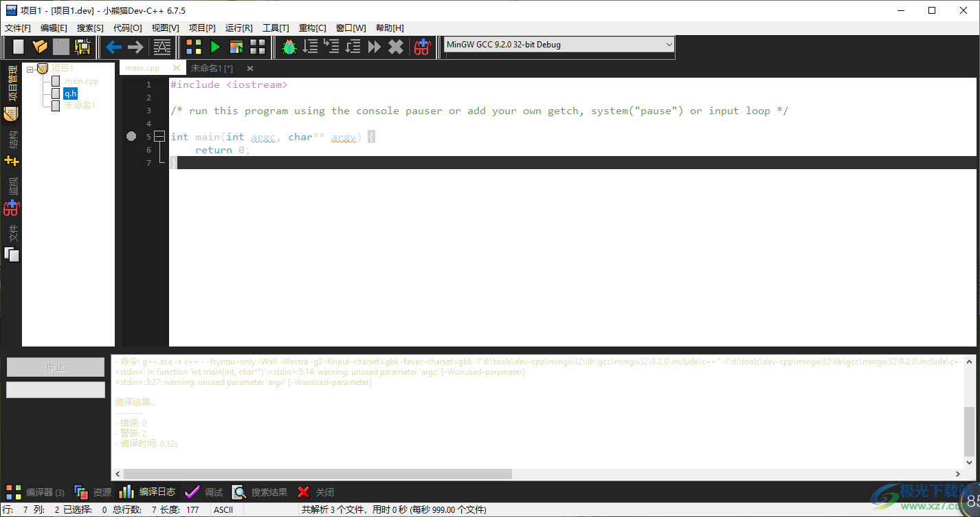Click the '警告: 2' compile log line
Screen dimensions: 980x517
(131, 433)
